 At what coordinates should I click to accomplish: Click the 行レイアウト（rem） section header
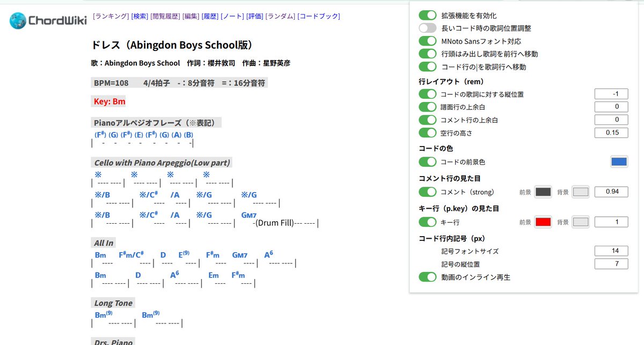(451, 82)
